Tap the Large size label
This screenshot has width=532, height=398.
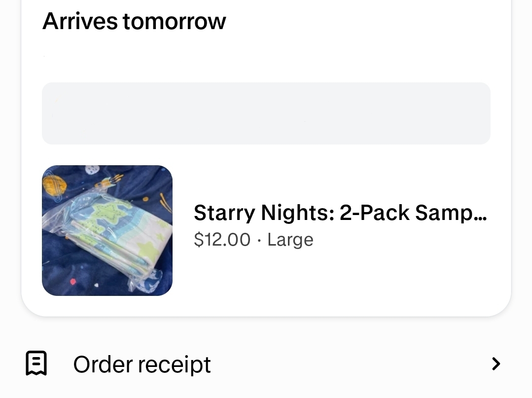[x=290, y=240]
